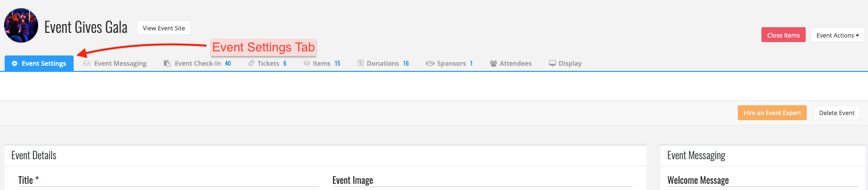Click the event logo avatar thumbnail
The height and width of the screenshot is (190, 868).
(x=21, y=25)
